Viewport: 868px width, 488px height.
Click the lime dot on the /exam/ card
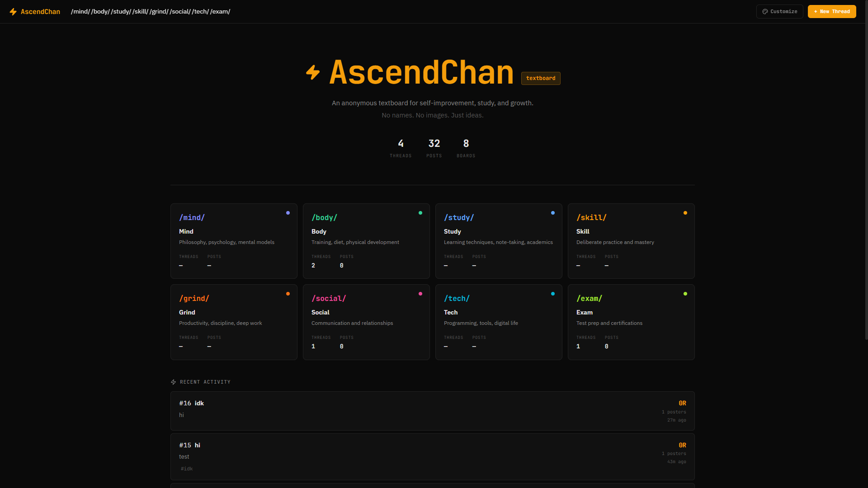pos(685,294)
